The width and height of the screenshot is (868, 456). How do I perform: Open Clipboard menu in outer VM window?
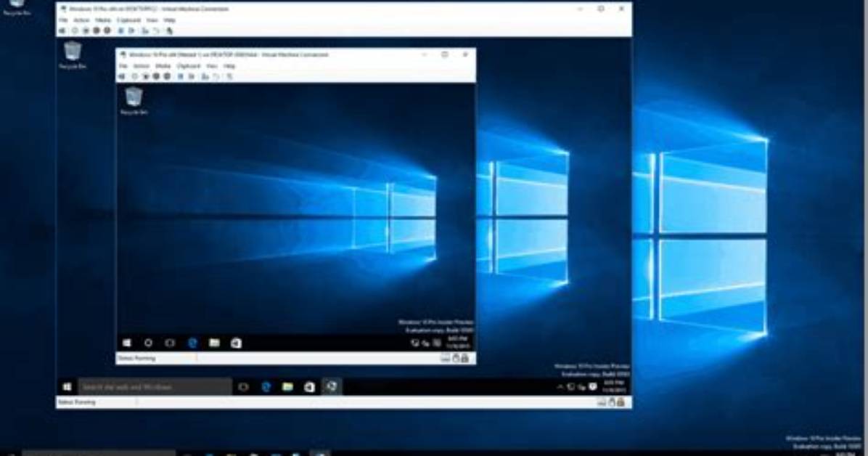click(x=128, y=20)
